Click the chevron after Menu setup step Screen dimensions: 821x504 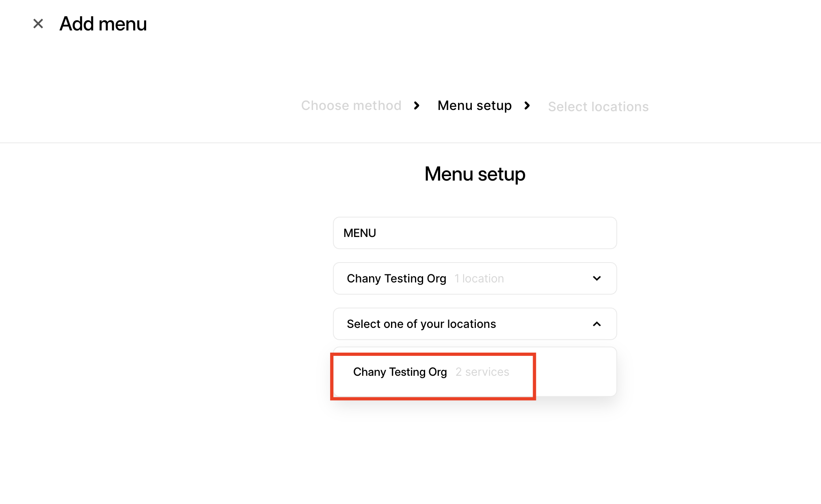click(527, 106)
